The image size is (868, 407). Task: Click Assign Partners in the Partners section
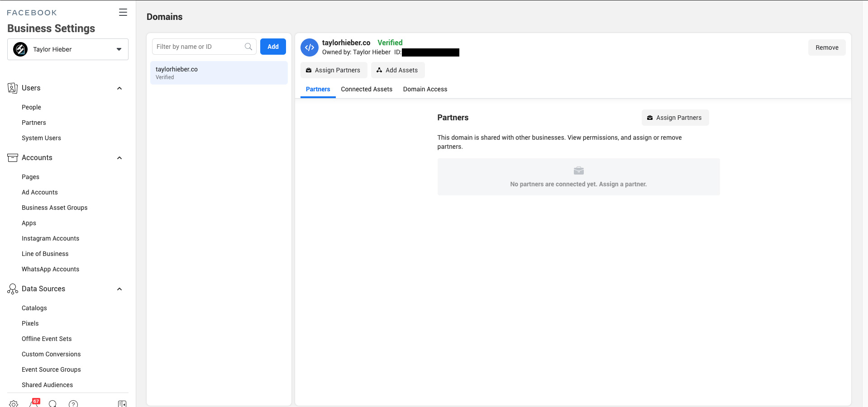675,118
